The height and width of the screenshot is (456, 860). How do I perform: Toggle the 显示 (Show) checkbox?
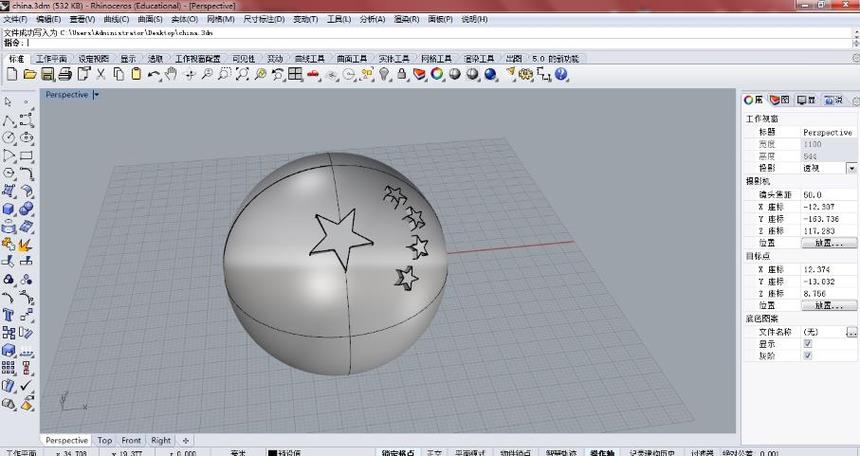coord(807,343)
